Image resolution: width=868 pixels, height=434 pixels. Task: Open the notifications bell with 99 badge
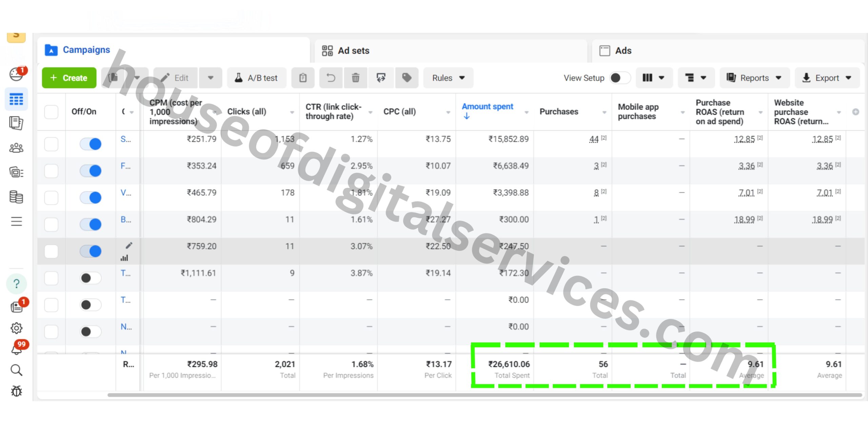coord(16,349)
